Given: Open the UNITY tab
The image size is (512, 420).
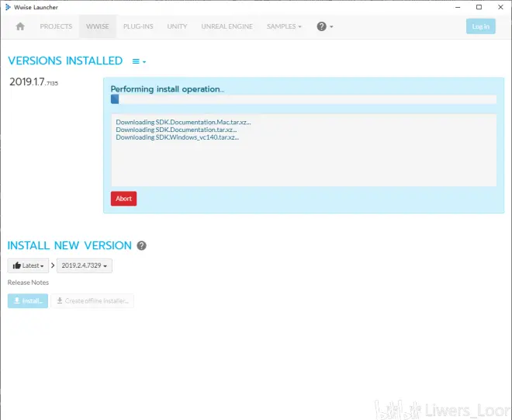Looking at the screenshot, I should click(177, 26).
